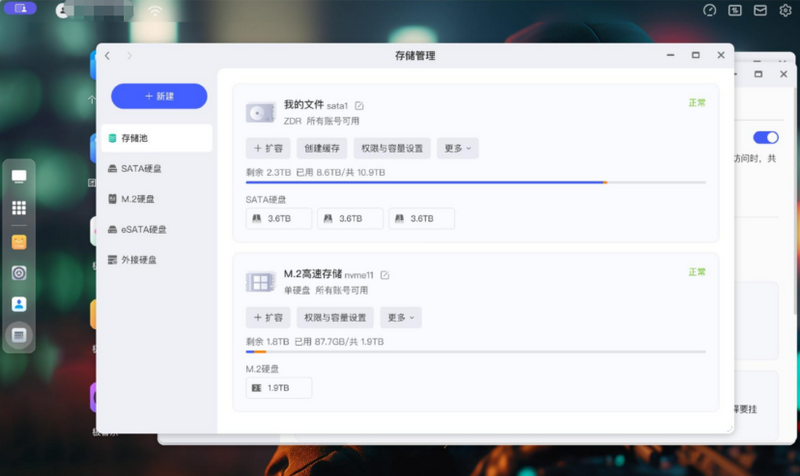
Task: Select the 1.9TB M.2 disk chip
Action: [x=279, y=388]
